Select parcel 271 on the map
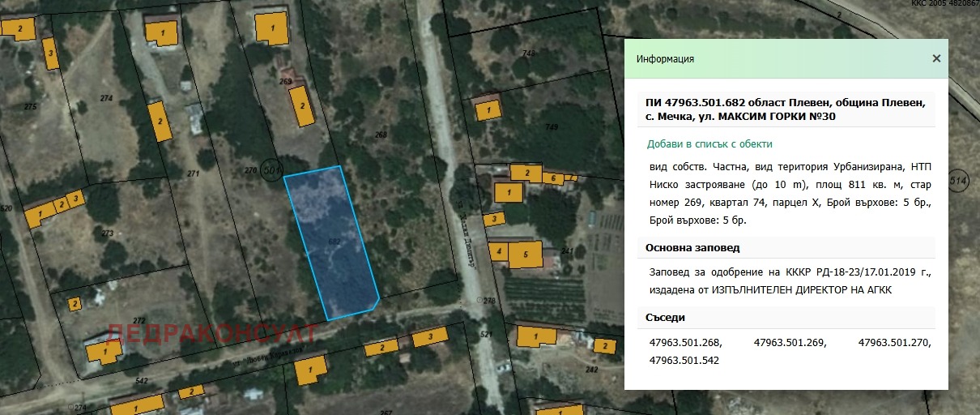Viewport: 980px width, 415px height. click(x=193, y=174)
